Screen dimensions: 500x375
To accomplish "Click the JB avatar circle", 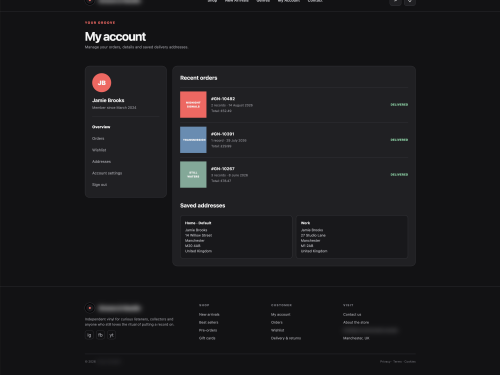I will [102, 83].
